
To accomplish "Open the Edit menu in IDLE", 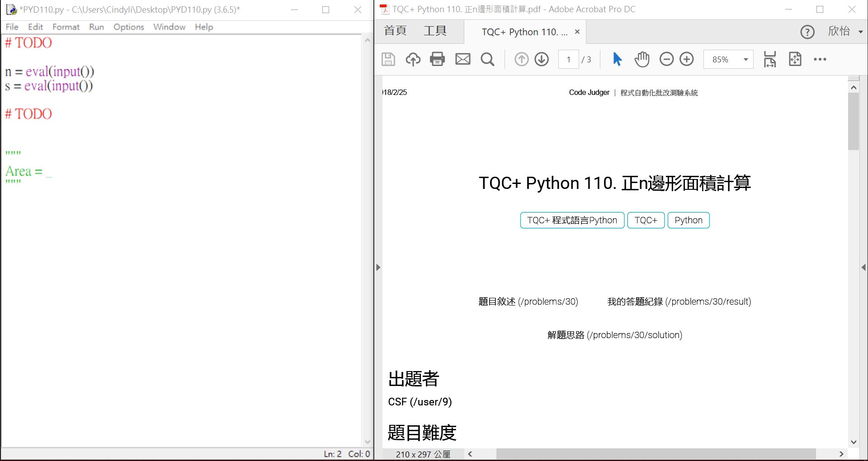I will 35,27.
